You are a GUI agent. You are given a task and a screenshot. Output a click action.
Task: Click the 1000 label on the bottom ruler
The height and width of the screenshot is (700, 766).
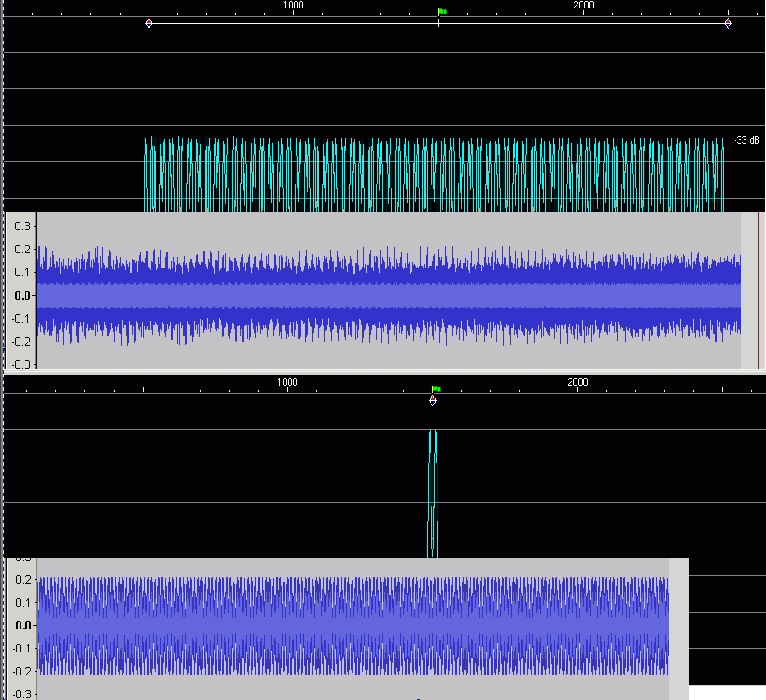(287, 382)
